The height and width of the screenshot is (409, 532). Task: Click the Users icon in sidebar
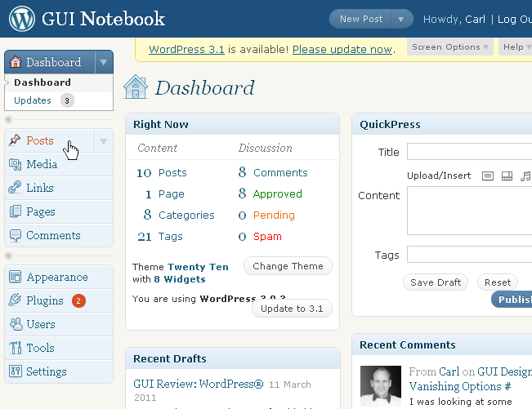pos(15,324)
